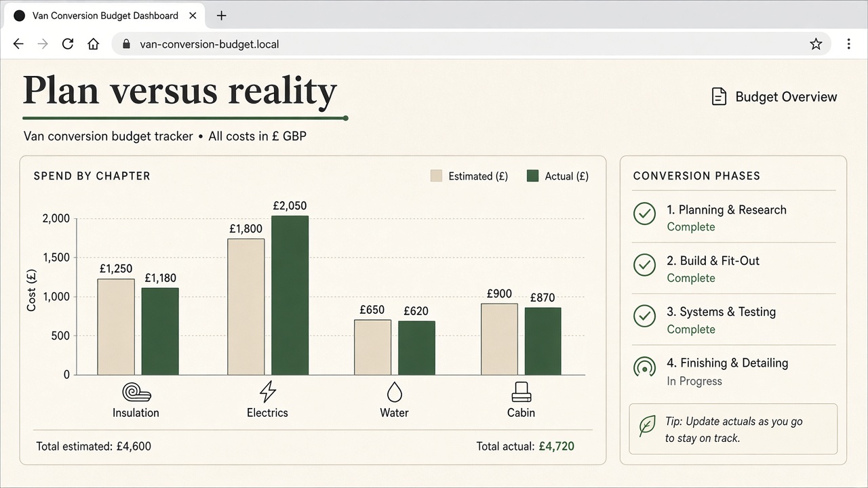Select the 2. Build & Fit-Out phase
Image resolution: width=868 pixels, height=488 pixels.
point(734,268)
